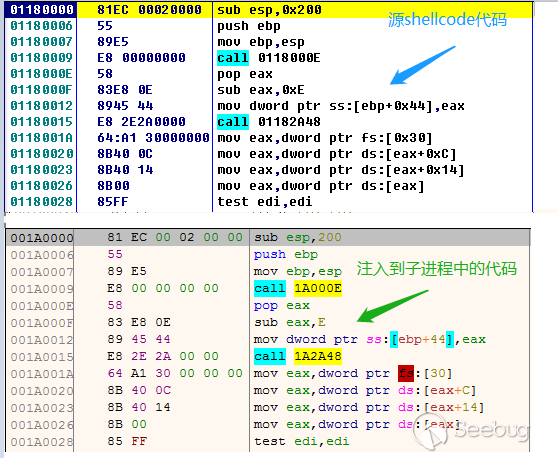
Task: Select the pop eax line at 001A000E
Action: (281, 305)
